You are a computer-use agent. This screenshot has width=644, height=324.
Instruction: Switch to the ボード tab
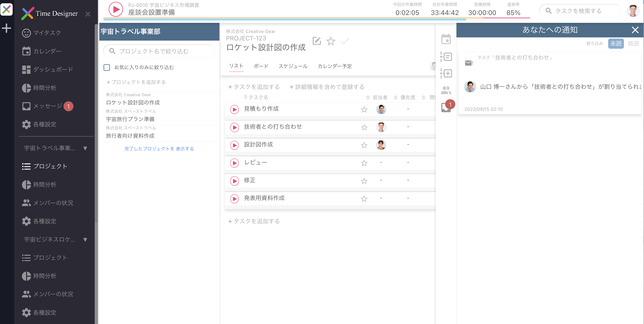coord(261,66)
